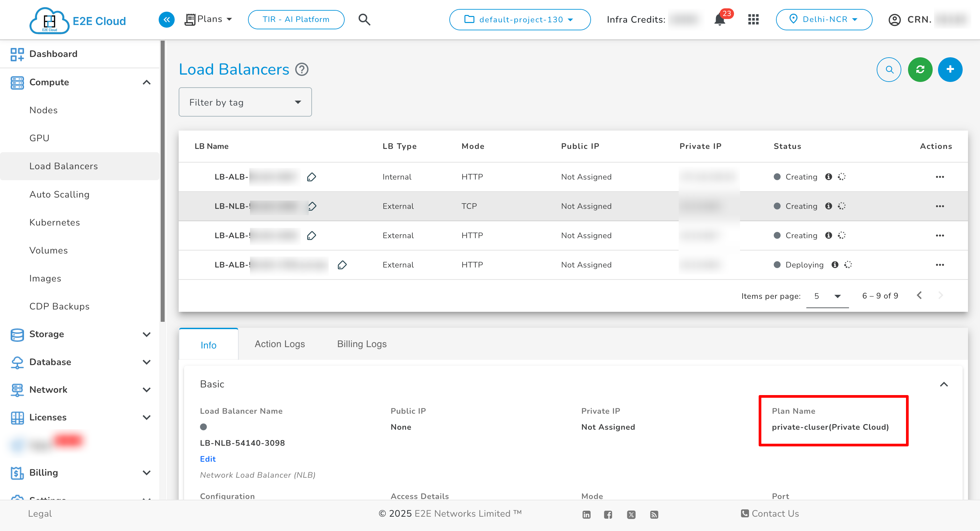Image resolution: width=980 pixels, height=531 pixels.
Task: Open the table search icon above the list
Action: pyautogui.click(x=889, y=70)
